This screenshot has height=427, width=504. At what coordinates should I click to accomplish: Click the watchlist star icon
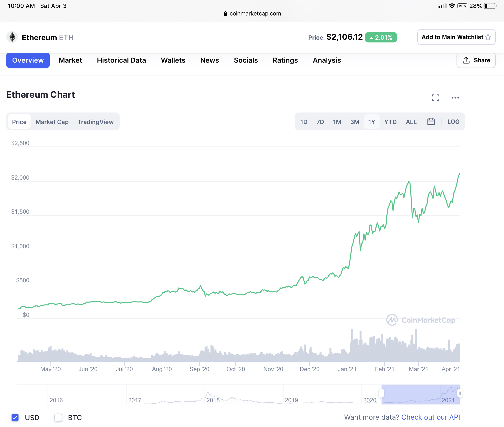pos(488,37)
